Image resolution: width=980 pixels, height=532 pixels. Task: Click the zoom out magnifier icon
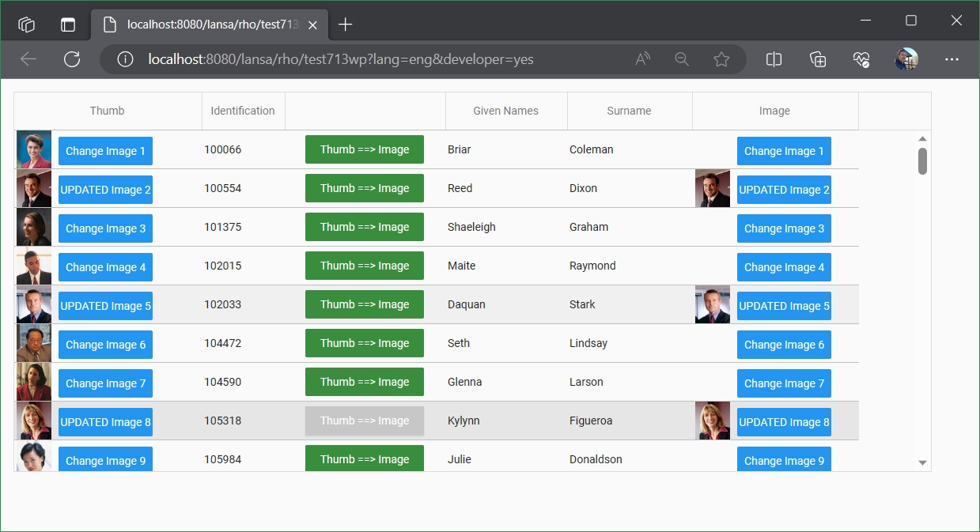click(x=681, y=59)
